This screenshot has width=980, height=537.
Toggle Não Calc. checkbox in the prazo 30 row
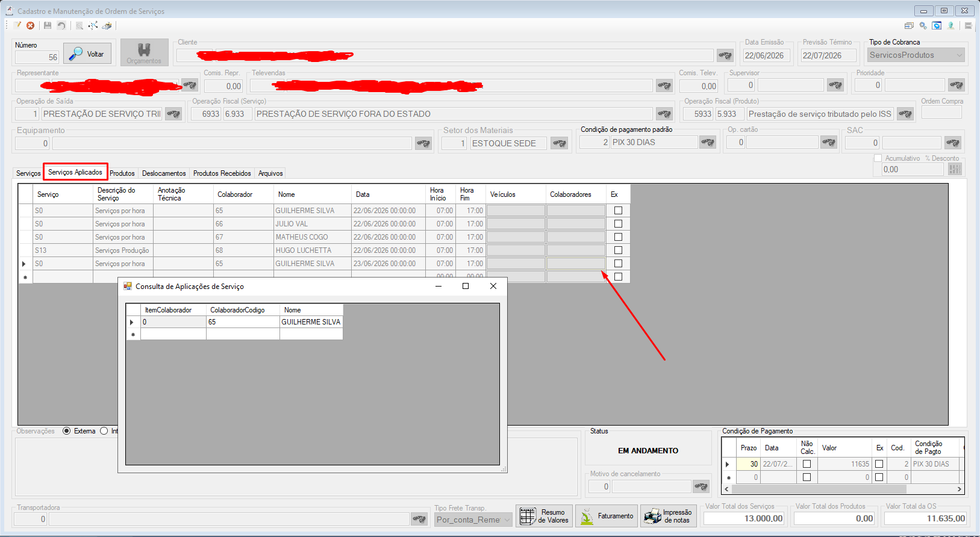(807, 464)
